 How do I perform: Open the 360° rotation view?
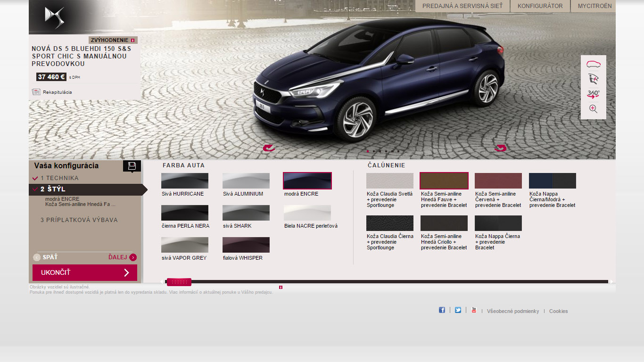pyautogui.click(x=593, y=94)
